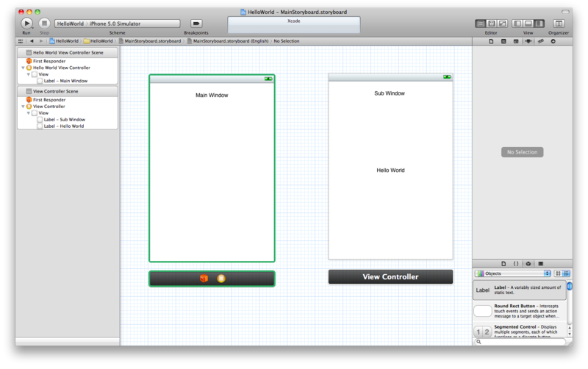Click MainStoryboard.storyboard (English) in jump bar
588x369 pixels.
click(x=228, y=41)
